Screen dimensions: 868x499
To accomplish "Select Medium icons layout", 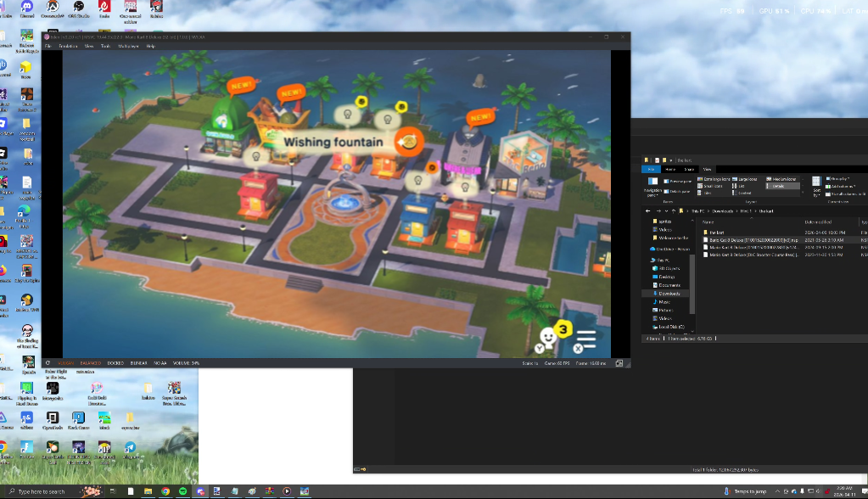I will coord(783,179).
